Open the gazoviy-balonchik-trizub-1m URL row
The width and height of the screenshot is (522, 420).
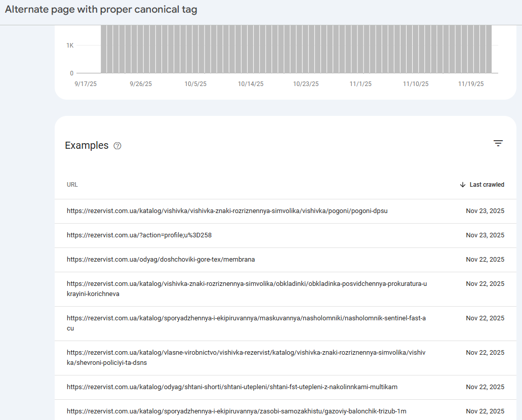point(285,411)
